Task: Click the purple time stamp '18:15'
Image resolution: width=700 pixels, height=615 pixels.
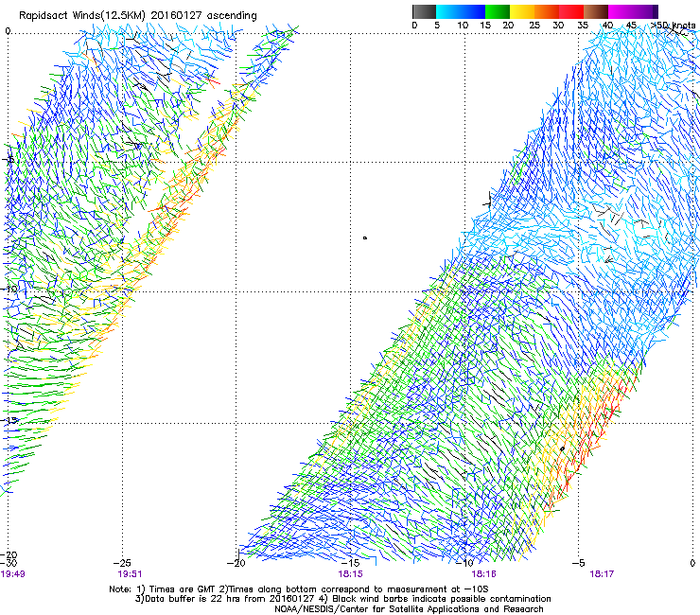Action: [350, 573]
